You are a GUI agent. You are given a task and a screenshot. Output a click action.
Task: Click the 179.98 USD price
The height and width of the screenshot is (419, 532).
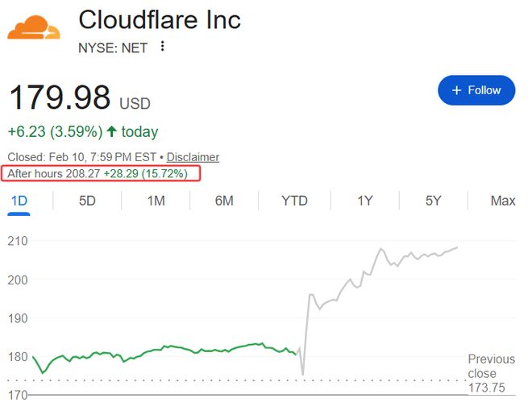(x=79, y=98)
